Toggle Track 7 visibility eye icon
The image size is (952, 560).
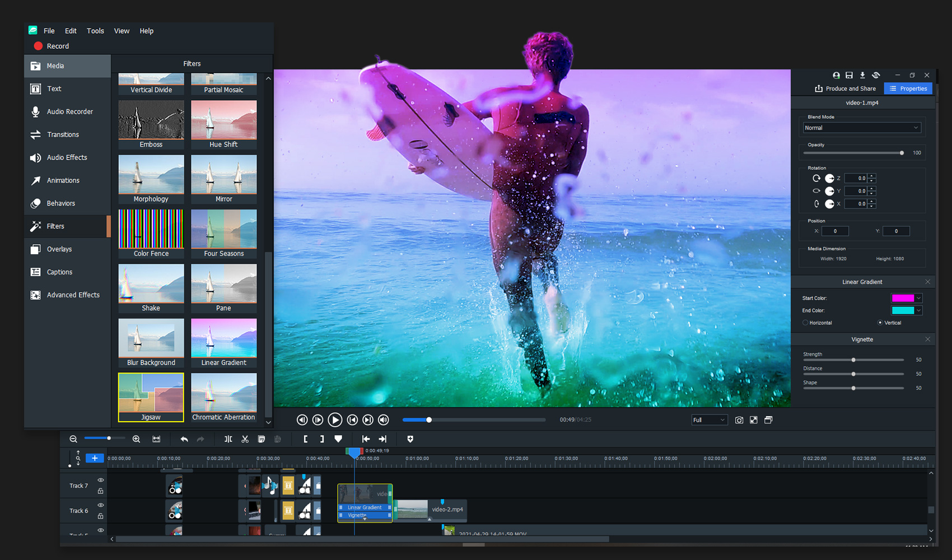(101, 480)
